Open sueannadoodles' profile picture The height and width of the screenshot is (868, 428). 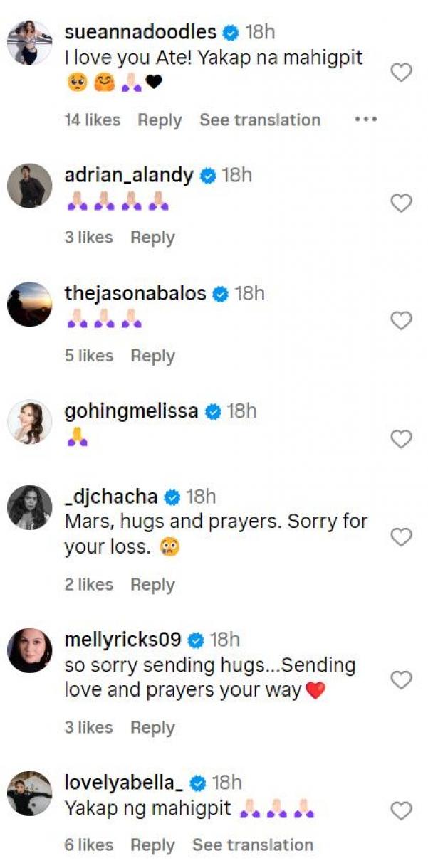click(x=30, y=43)
